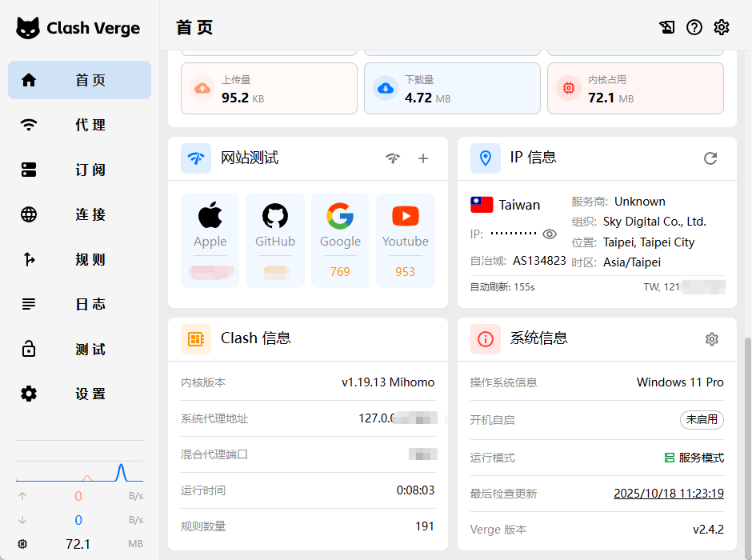Open settings via the gear icon in top bar
Viewport: 752px width, 560px height.
(722, 26)
